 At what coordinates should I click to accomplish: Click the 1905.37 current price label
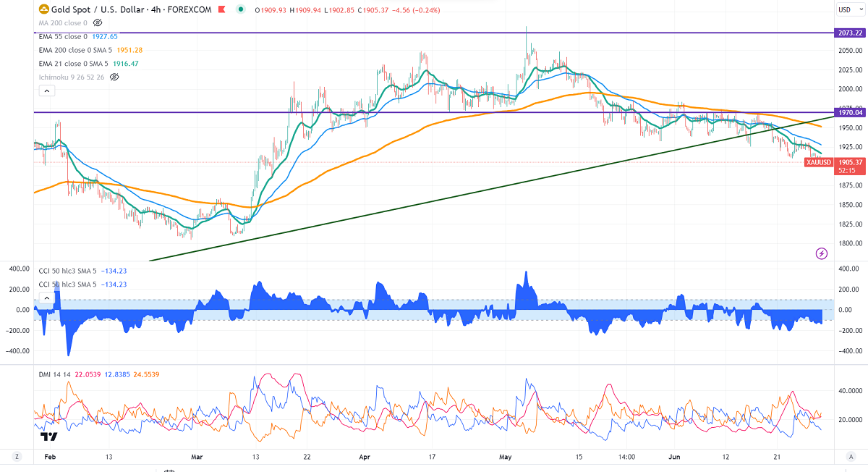(x=849, y=162)
